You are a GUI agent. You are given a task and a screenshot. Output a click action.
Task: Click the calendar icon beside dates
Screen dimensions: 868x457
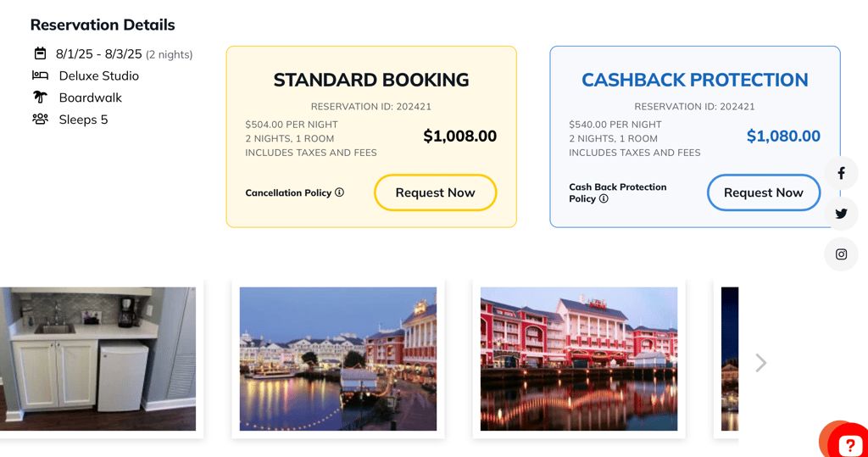coord(40,53)
